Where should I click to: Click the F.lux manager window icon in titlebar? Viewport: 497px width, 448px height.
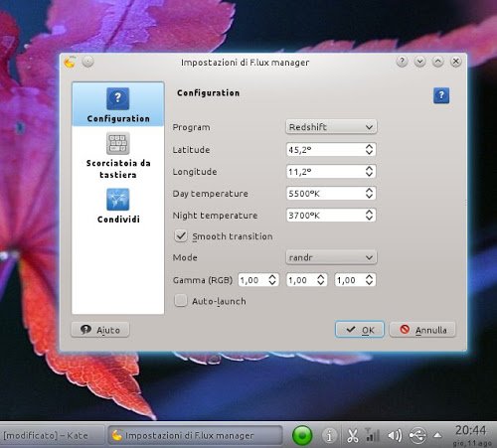coord(70,62)
